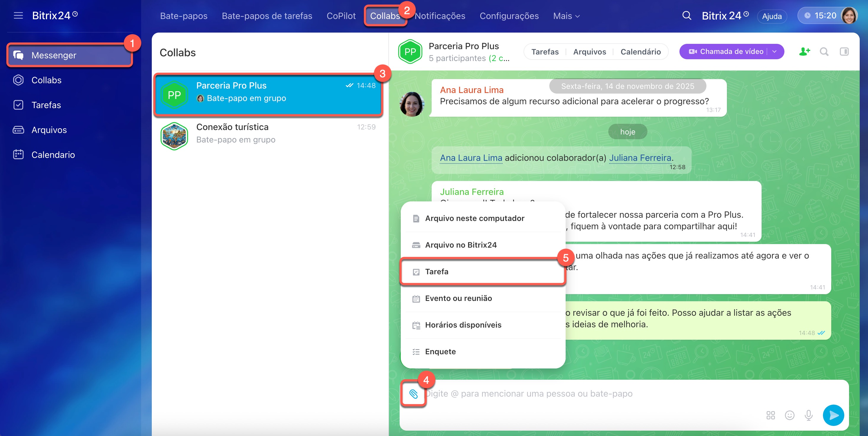Choose Enquete from the attachment menu

click(x=440, y=352)
